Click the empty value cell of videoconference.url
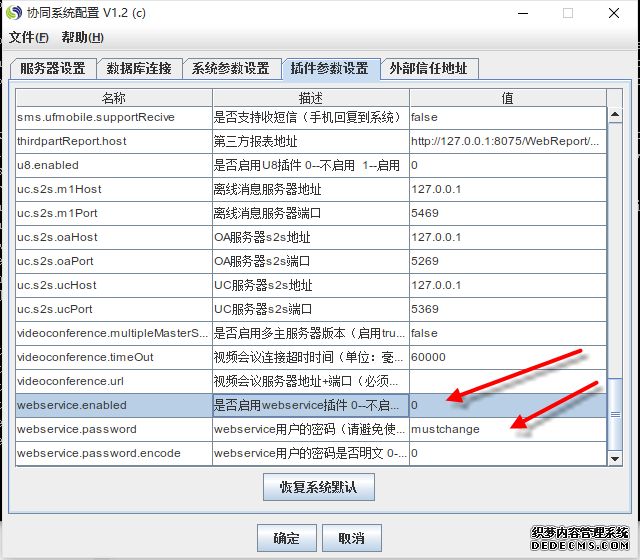The width and height of the screenshot is (640, 560). 508,382
